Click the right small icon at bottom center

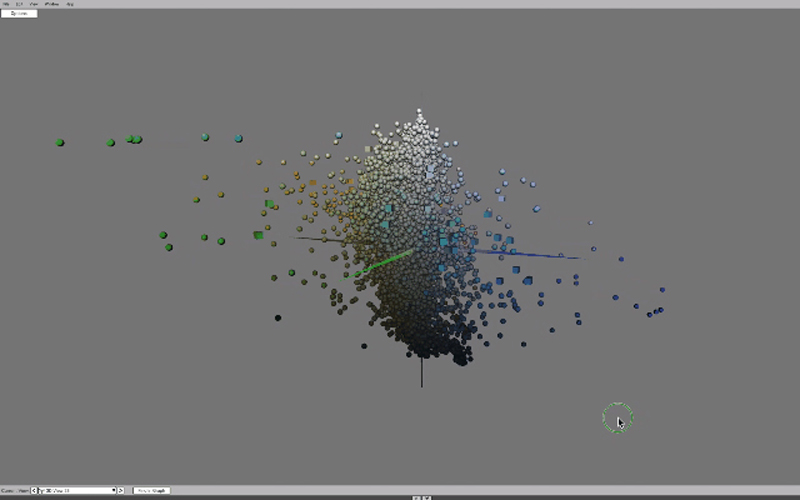click(x=428, y=497)
